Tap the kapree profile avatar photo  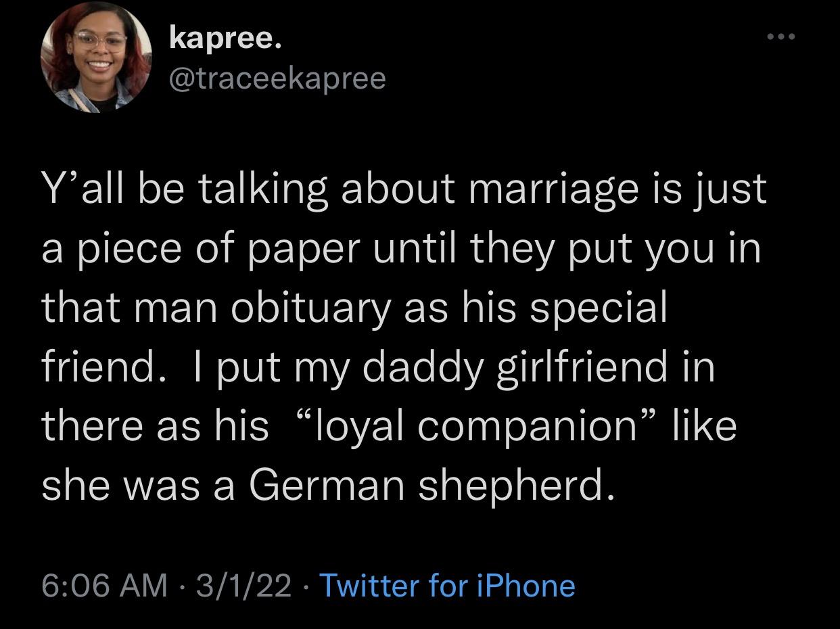(x=96, y=57)
